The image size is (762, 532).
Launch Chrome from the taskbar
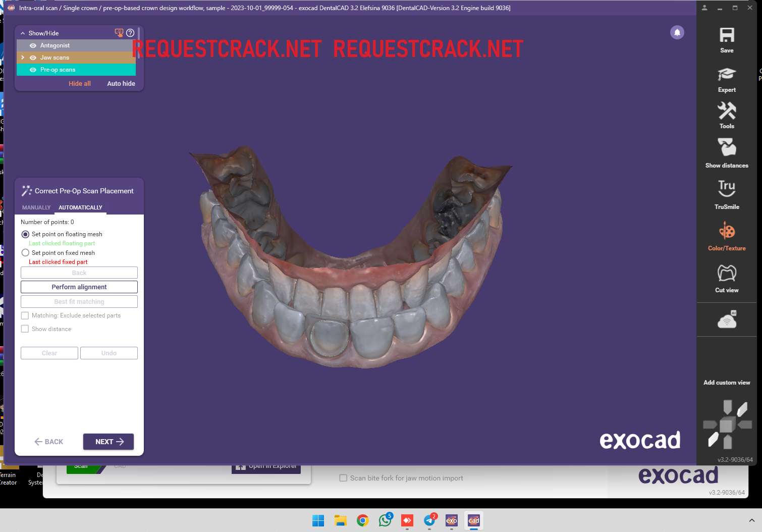pyautogui.click(x=363, y=520)
